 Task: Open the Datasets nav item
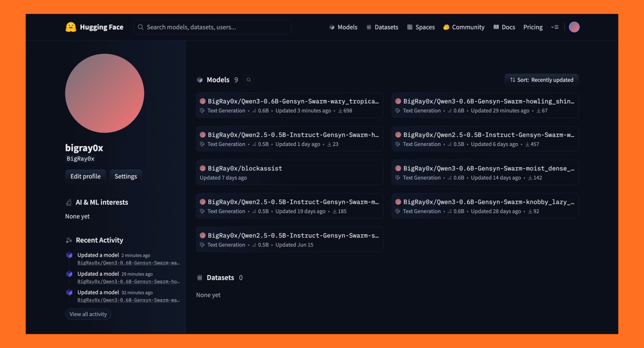point(382,27)
